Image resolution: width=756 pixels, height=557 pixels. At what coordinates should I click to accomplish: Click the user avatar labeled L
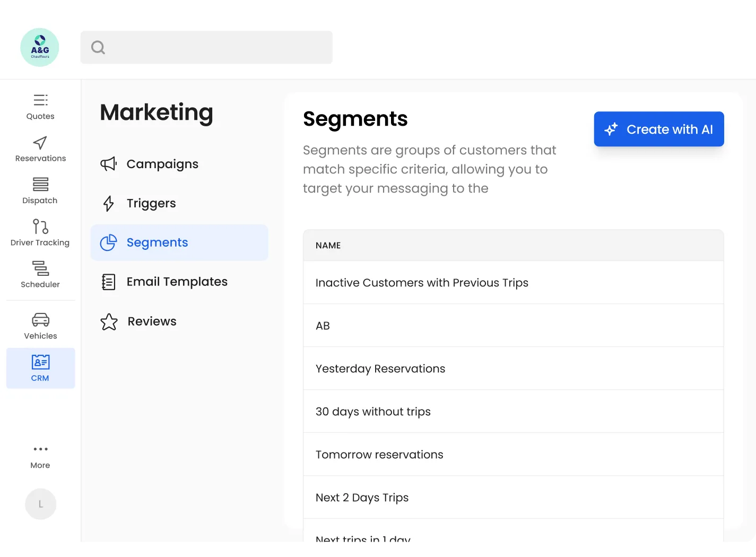[40, 504]
